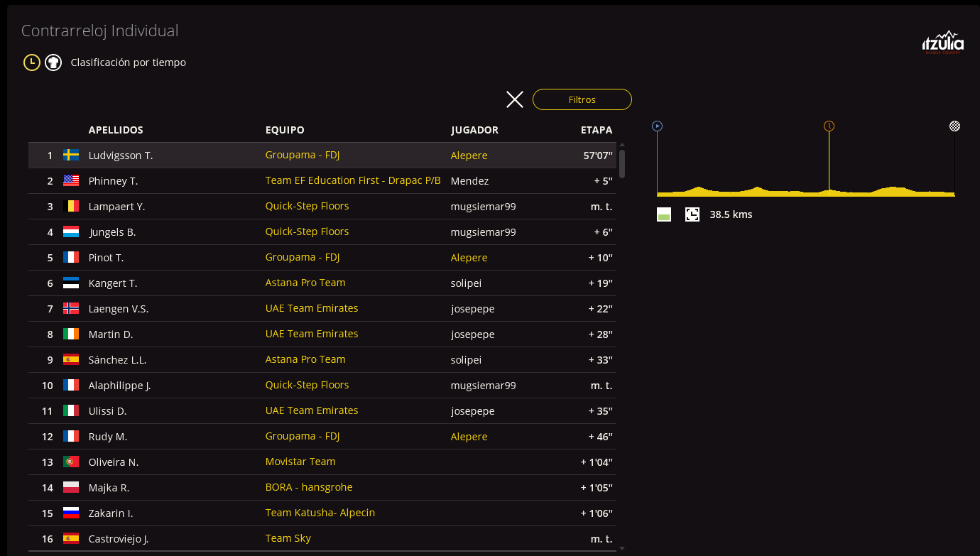Click player solipei in Sánchez L.L. row

[467, 360]
